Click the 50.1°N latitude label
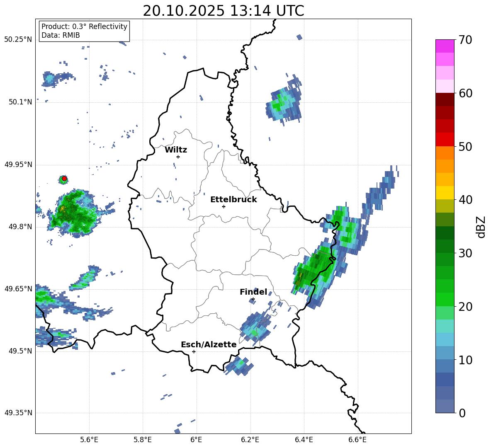Screen dimensions: 491x448 click(20, 102)
